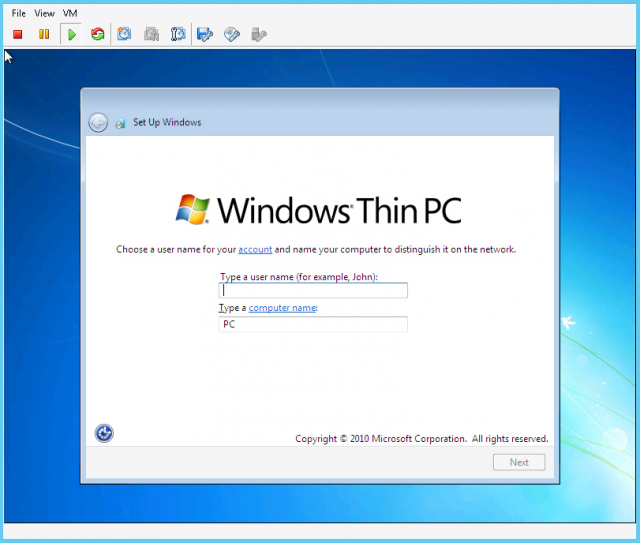Follow the "computer name" hyperlink

282,308
